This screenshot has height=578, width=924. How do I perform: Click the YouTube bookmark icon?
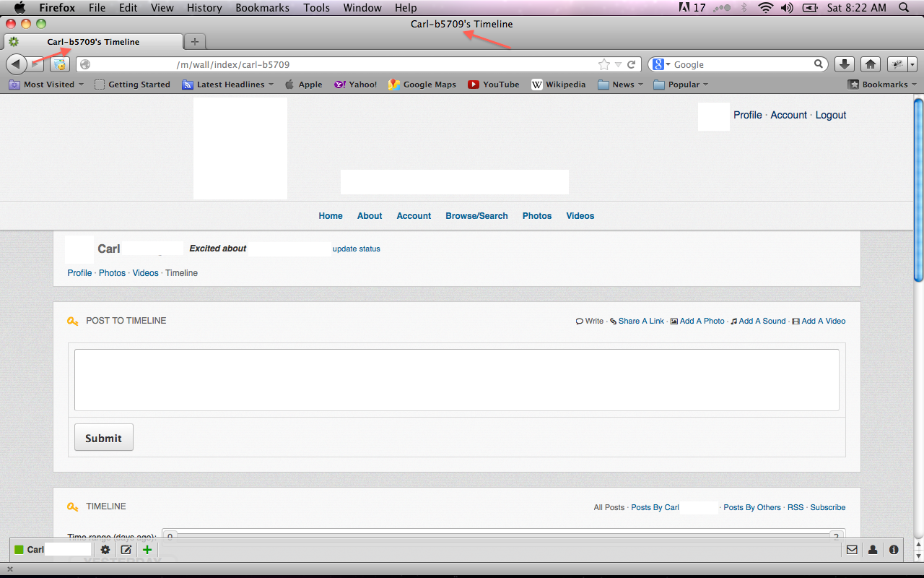coord(474,85)
